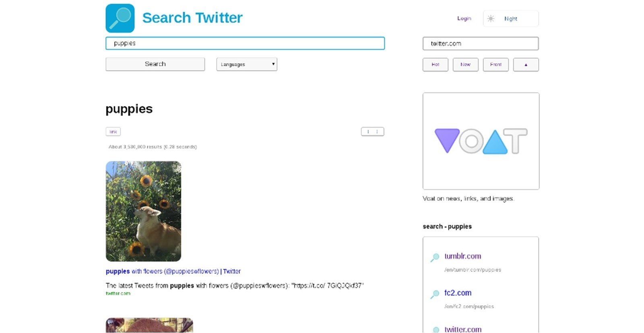644x333 pixels.
Task: Click the /en/fc2.com/puppies path text
Action: pos(469,306)
